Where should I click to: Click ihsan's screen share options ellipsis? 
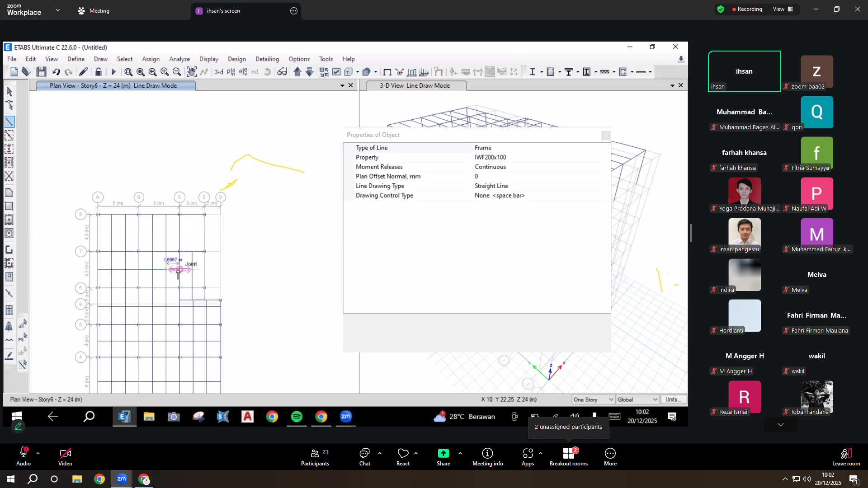click(294, 11)
